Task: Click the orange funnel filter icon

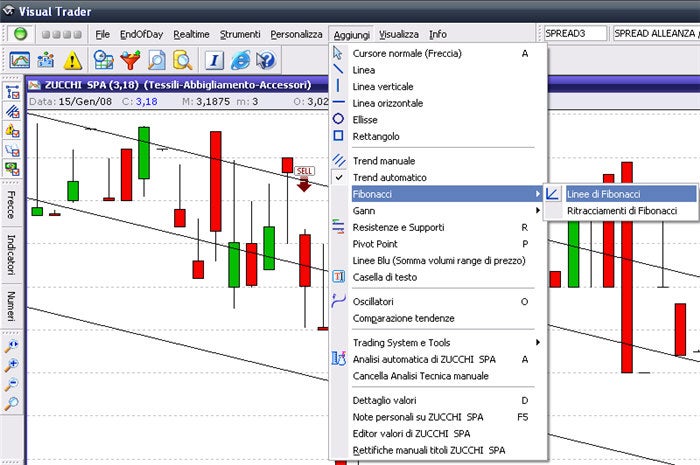Action: pyautogui.click(x=130, y=60)
